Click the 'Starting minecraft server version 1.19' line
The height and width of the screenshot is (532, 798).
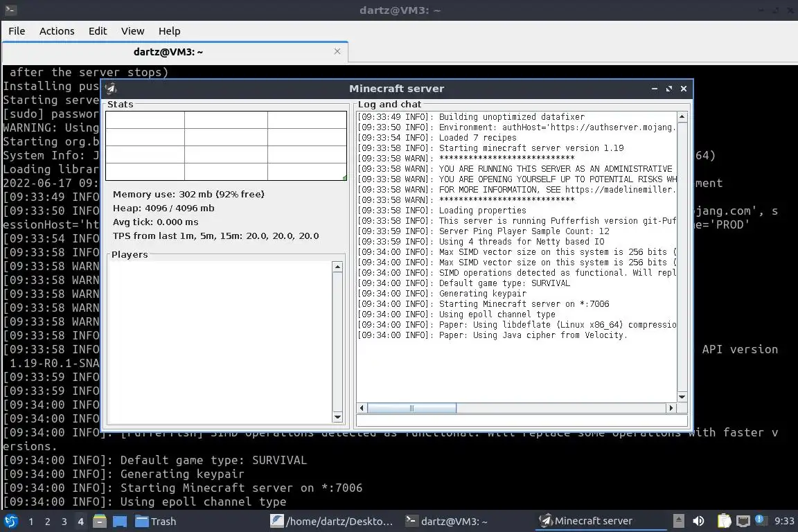pyautogui.click(x=490, y=148)
